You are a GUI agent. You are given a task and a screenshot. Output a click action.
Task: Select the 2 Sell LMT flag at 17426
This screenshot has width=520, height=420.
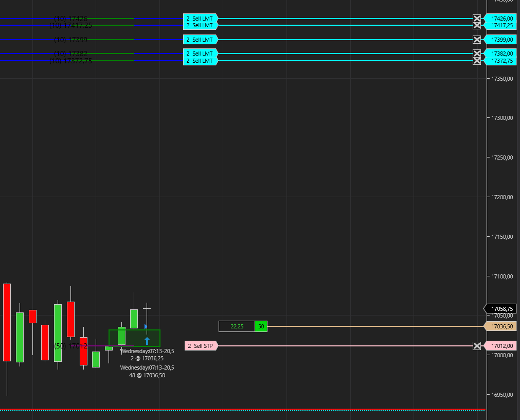(200, 18)
